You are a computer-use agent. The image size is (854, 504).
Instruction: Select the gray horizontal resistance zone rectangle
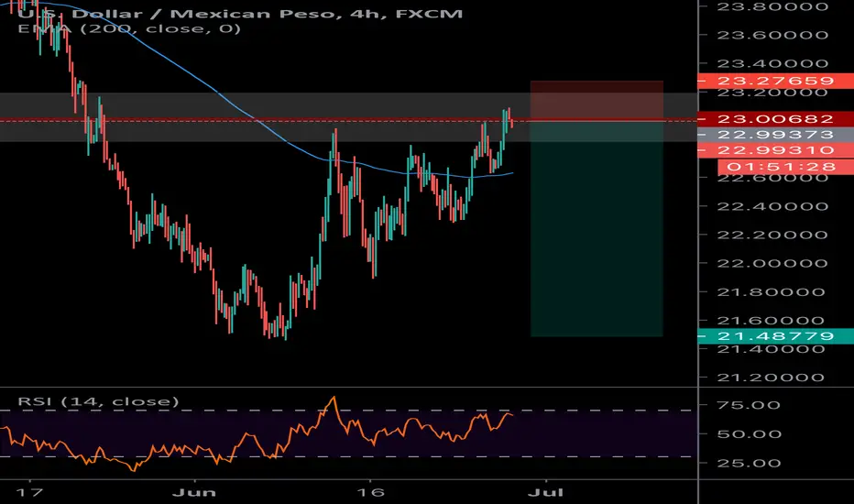pos(348,117)
